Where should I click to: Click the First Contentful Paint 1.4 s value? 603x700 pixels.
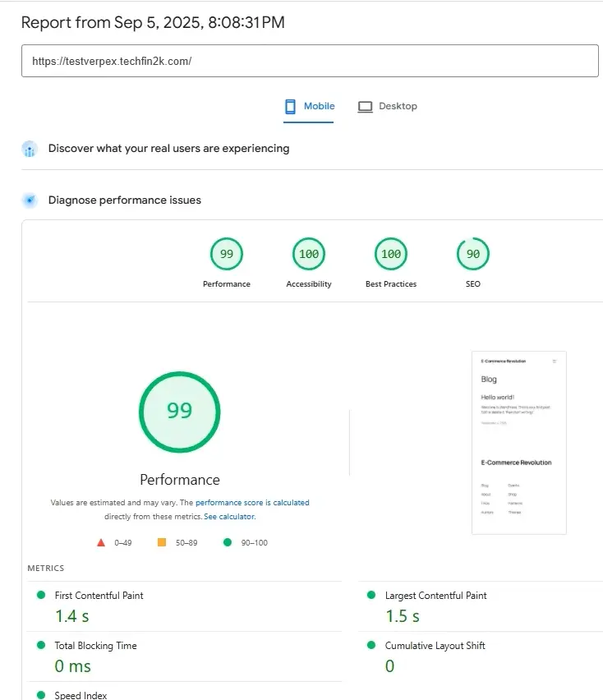(71, 616)
